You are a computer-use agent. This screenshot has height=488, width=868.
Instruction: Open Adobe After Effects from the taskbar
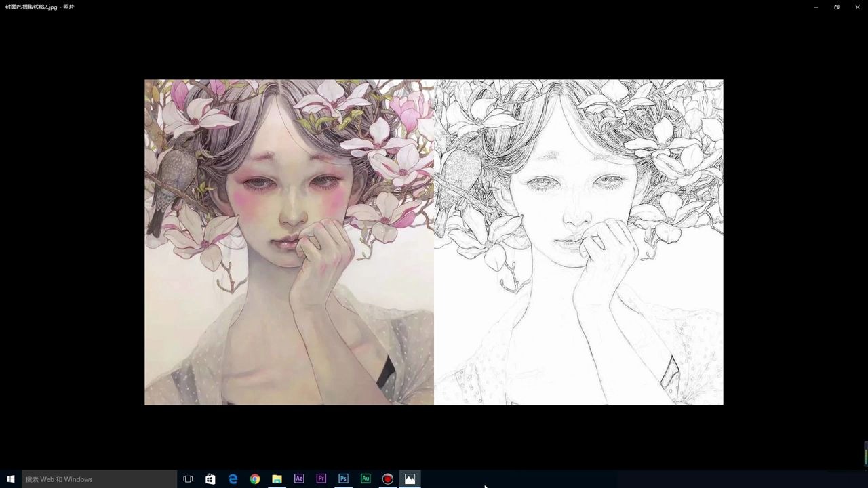[298, 479]
